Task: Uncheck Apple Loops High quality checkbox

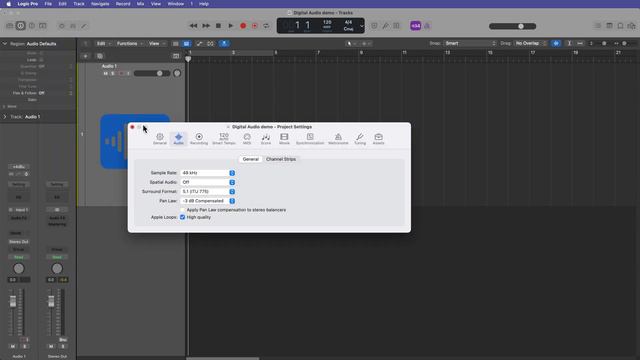Action: pos(182,217)
